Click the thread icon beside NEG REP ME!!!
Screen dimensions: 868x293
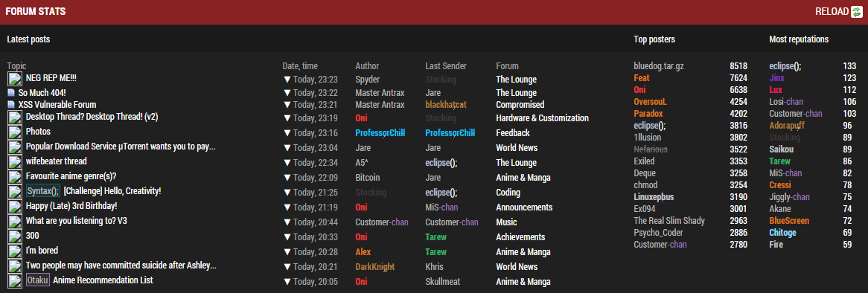click(14, 79)
